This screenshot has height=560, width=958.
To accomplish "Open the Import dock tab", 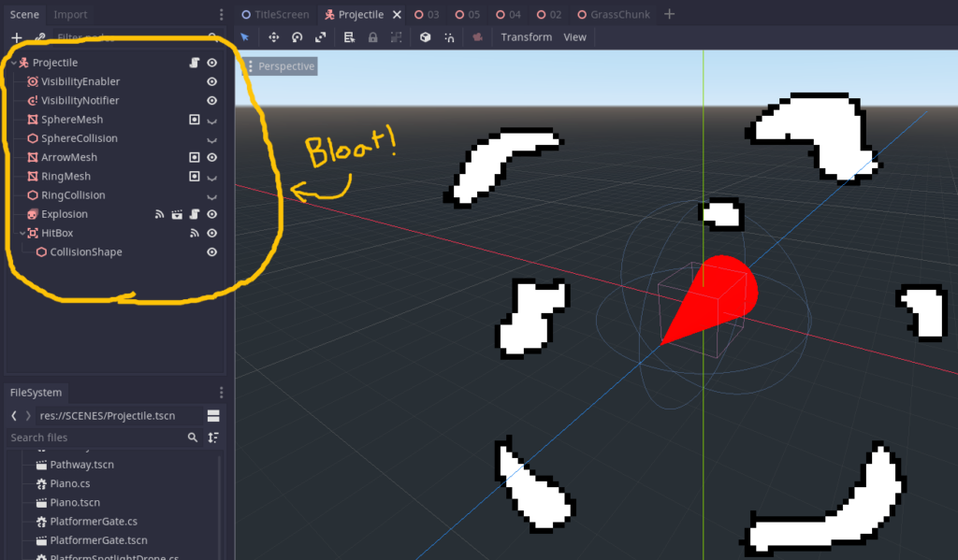I will tap(71, 14).
